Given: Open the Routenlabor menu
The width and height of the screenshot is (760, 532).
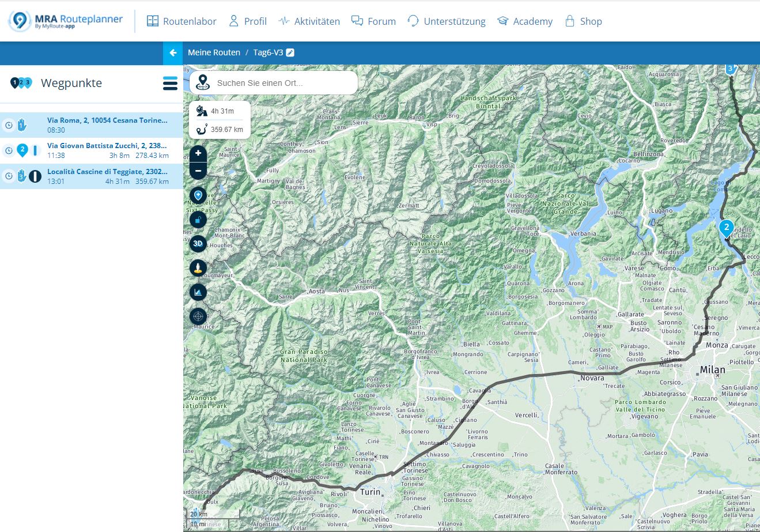Looking at the screenshot, I should (x=182, y=21).
